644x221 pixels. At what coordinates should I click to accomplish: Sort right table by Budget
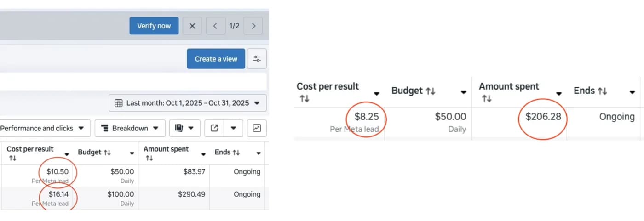click(430, 91)
